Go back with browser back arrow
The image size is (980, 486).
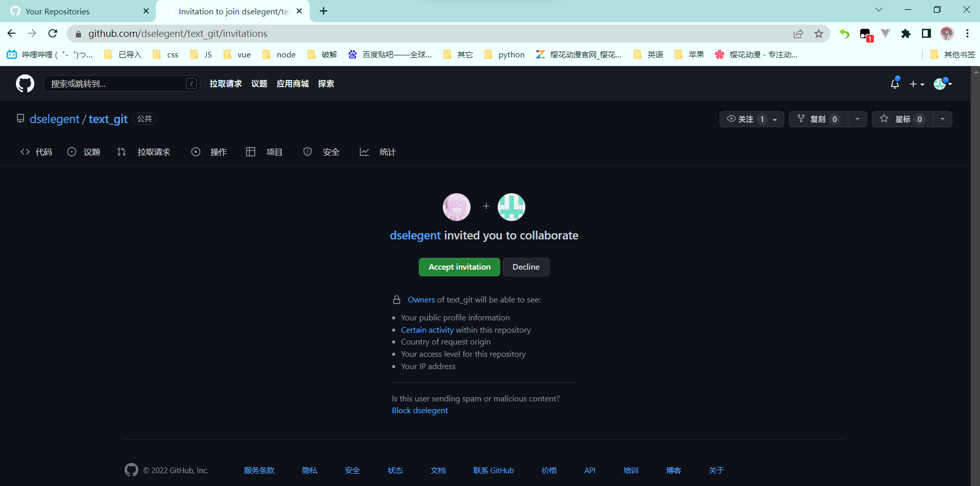pyautogui.click(x=12, y=33)
